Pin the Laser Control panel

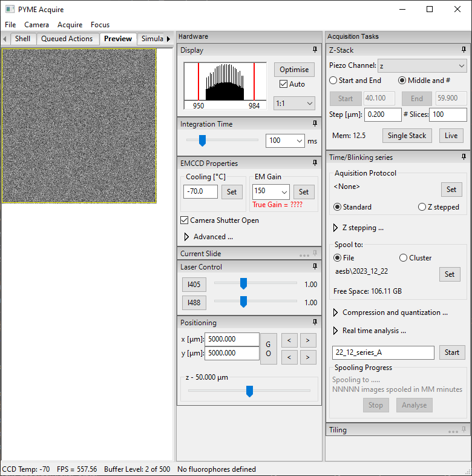click(x=315, y=266)
